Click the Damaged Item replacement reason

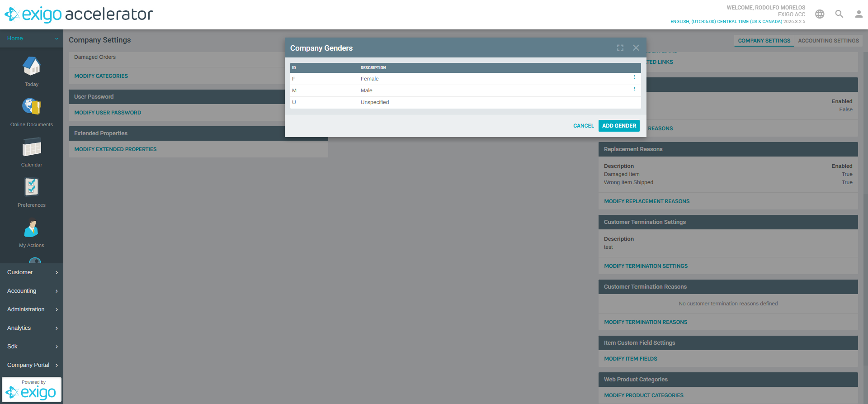pos(622,174)
